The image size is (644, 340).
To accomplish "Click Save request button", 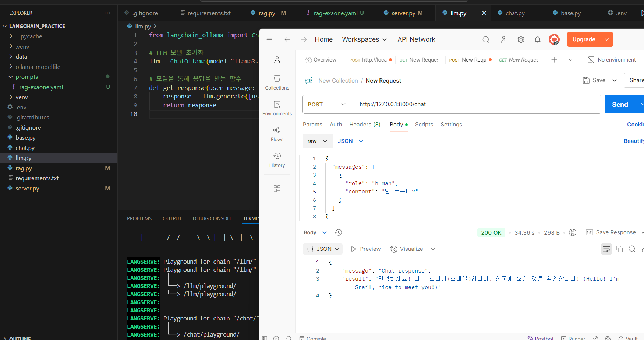I will pos(594,80).
